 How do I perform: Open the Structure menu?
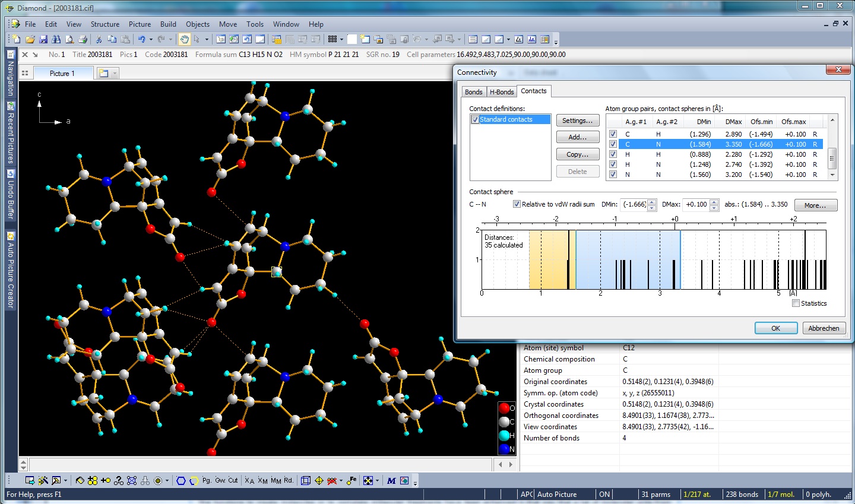104,24
